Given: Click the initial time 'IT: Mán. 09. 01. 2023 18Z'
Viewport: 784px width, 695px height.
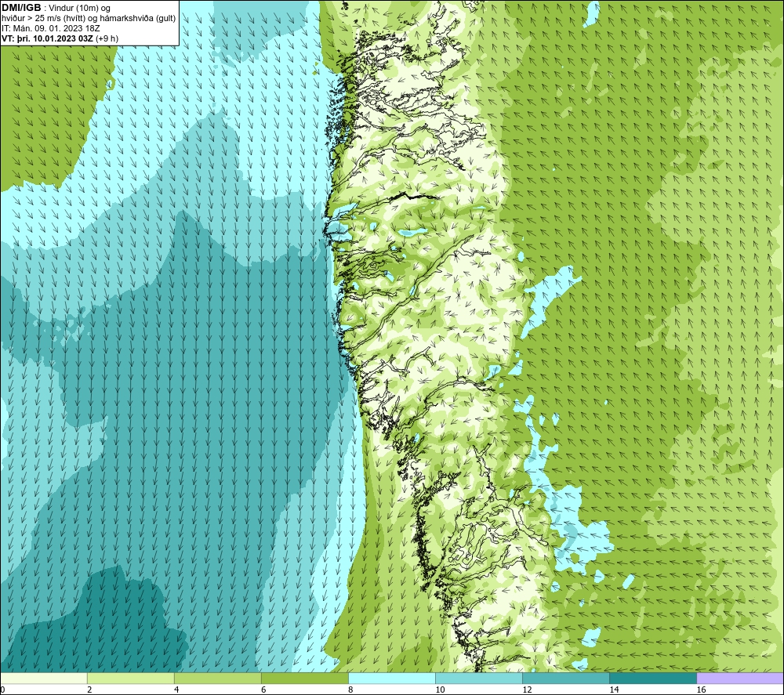Looking at the screenshot, I should click(x=50, y=28).
